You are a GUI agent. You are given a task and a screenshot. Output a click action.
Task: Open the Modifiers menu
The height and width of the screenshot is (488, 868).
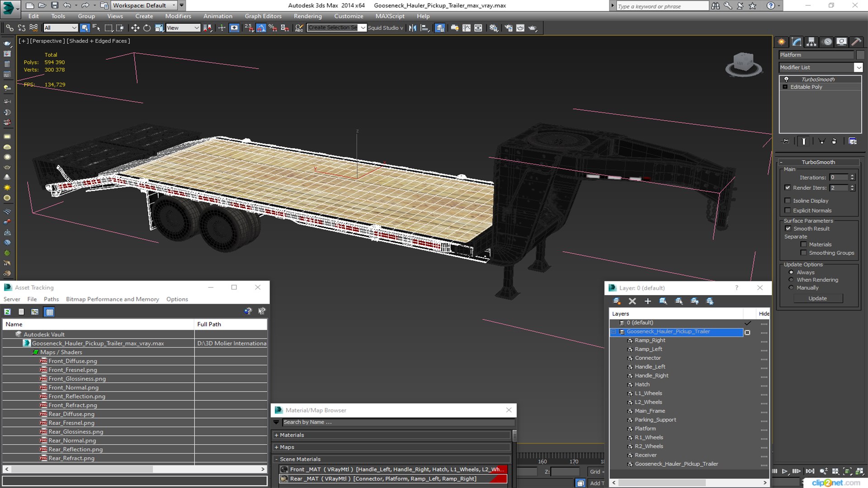tap(178, 16)
